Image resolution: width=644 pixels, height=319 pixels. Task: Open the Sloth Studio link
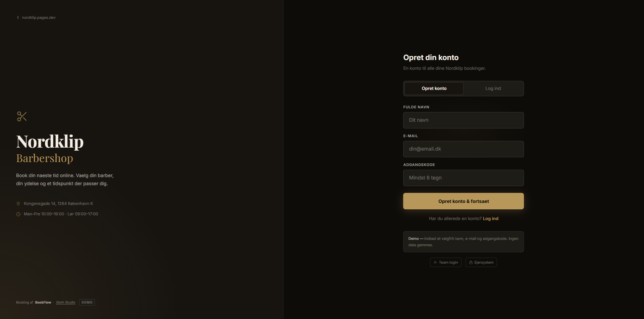tap(65, 303)
